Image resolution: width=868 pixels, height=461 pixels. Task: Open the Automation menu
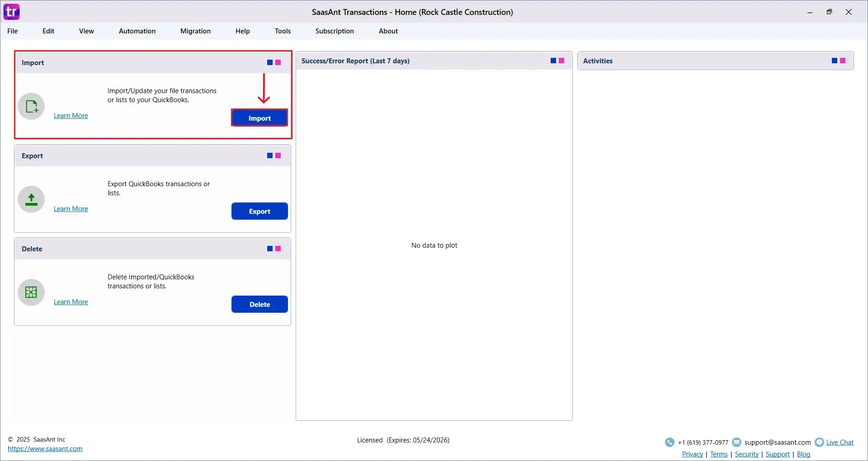pos(137,31)
